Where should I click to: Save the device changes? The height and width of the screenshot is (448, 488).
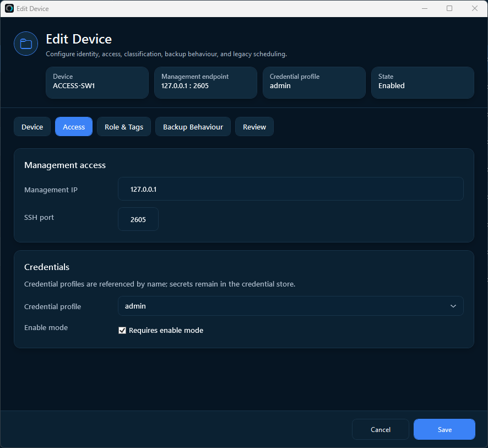(444, 429)
